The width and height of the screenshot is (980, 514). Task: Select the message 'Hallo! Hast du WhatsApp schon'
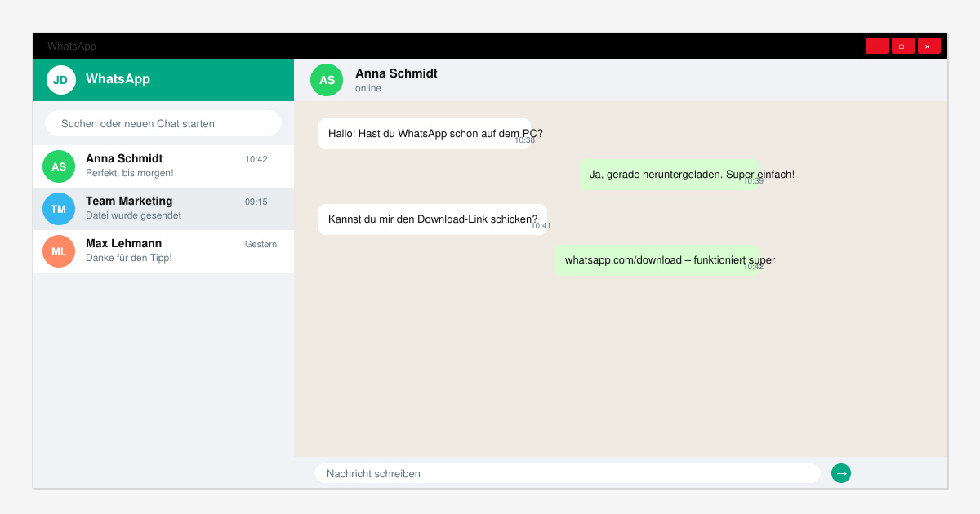[x=425, y=134]
